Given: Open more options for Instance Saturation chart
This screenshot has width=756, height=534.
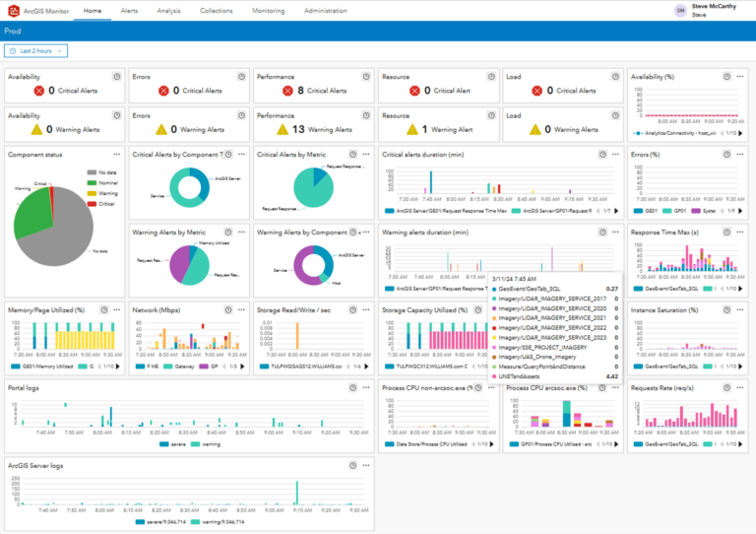Looking at the screenshot, I should pyautogui.click(x=740, y=310).
